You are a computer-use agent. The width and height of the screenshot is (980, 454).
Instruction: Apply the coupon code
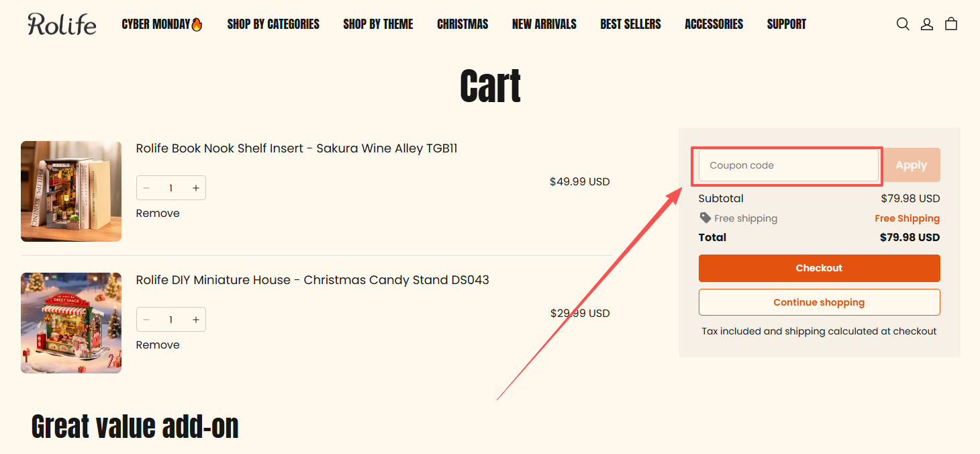click(911, 165)
